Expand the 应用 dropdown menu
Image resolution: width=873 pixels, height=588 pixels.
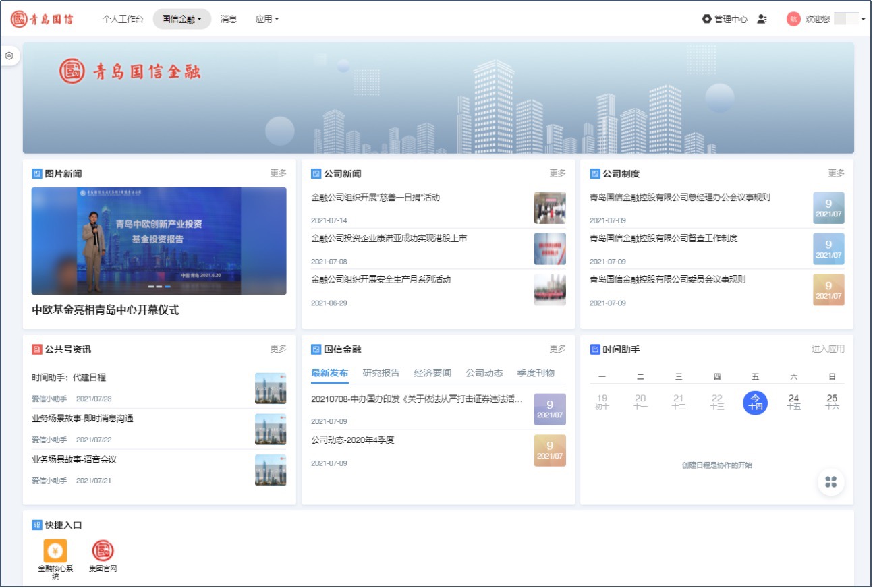[x=267, y=19]
